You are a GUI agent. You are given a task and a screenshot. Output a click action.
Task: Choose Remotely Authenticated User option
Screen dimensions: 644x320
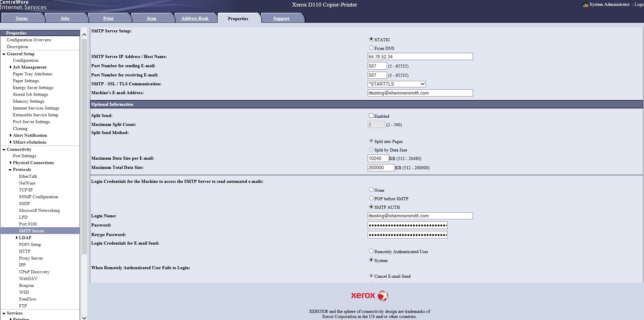[371, 251]
